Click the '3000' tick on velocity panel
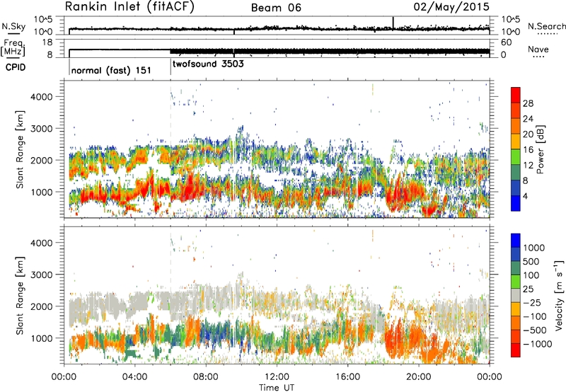Image resolution: width=566 pixels, height=392 pixels. (x=41, y=275)
